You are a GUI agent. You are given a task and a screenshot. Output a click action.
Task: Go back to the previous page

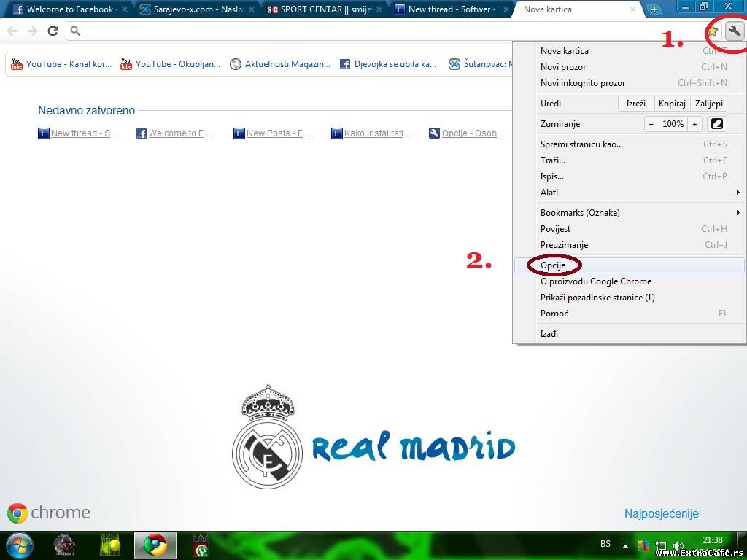[12, 31]
